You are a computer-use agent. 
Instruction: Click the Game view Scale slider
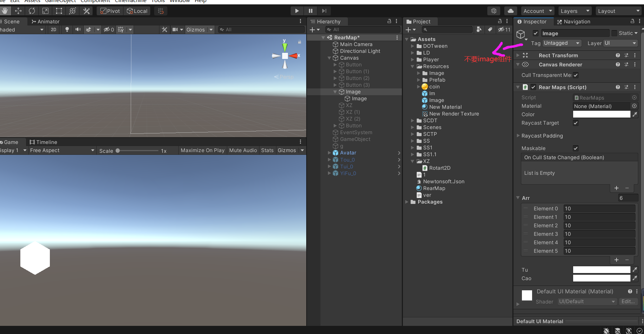[137, 150]
